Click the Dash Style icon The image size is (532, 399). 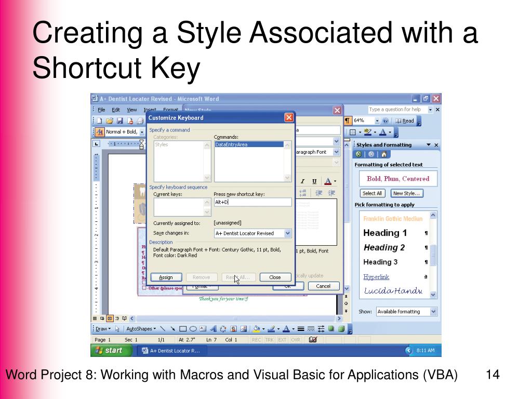coord(311,329)
